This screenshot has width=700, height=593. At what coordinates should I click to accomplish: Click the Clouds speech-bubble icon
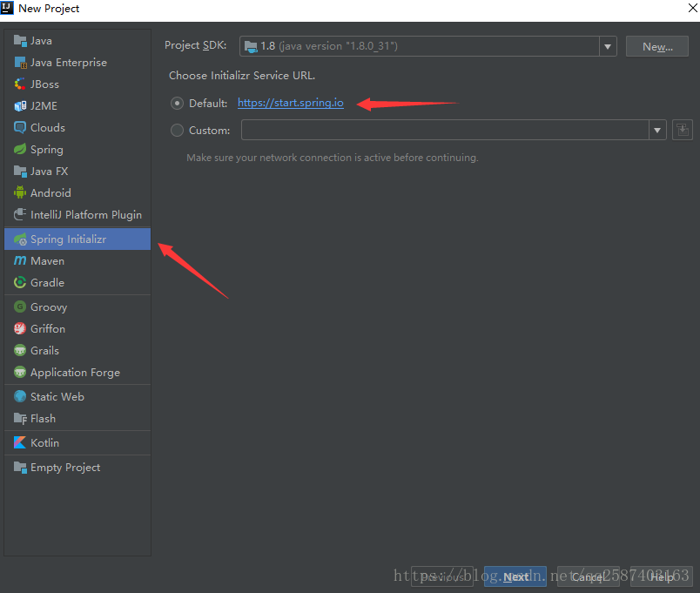coord(20,128)
